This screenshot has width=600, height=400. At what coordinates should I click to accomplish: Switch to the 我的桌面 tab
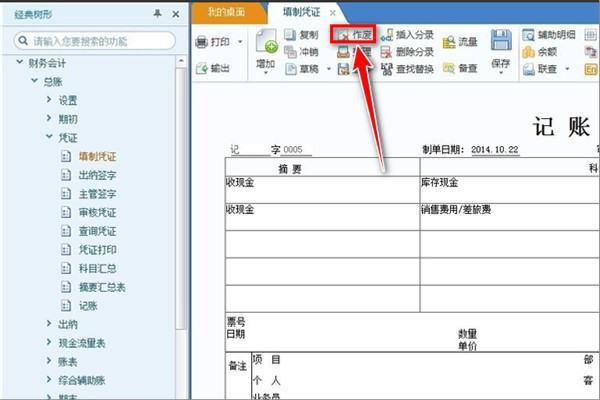(x=228, y=13)
